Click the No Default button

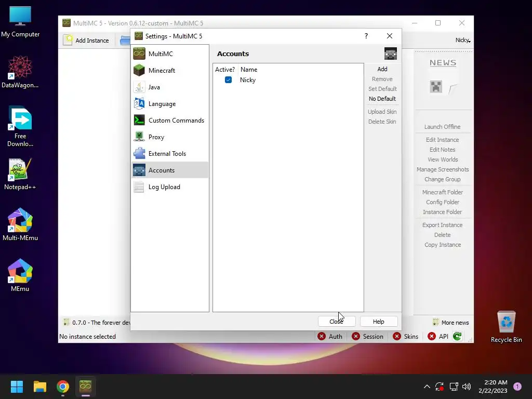pyautogui.click(x=382, y=98)
